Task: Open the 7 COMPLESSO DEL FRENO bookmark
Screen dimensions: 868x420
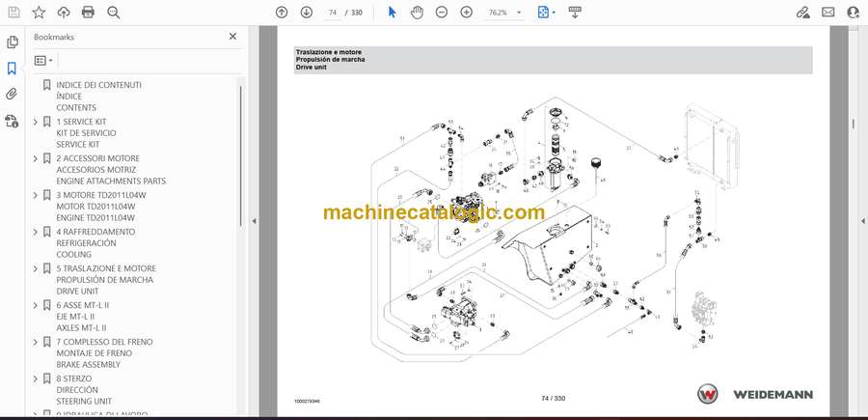Action: 104,353
